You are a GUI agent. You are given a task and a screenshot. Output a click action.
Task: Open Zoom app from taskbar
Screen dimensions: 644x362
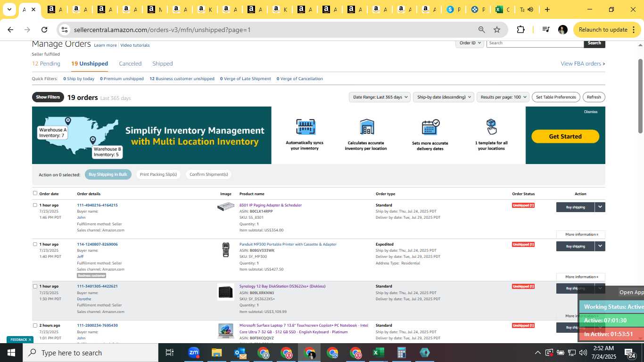coord(194,353)
